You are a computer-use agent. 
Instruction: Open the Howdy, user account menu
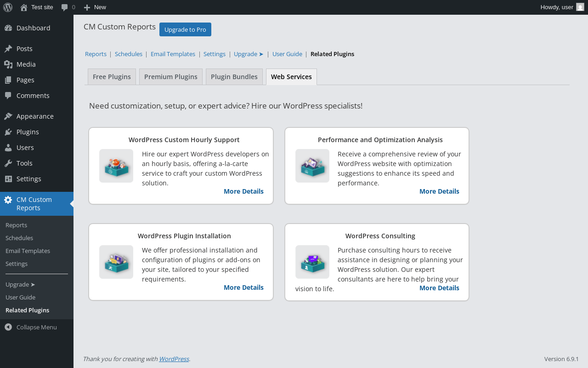pos(557,7)
